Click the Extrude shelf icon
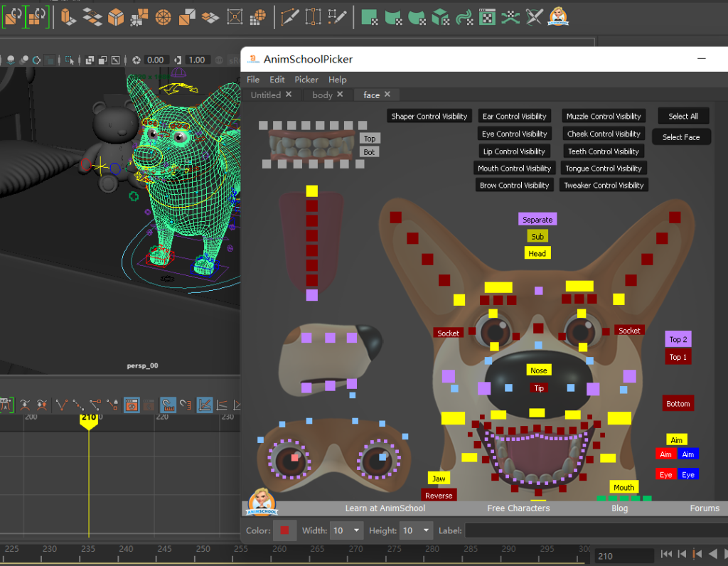Image resolution: width=728 pixels, height=566 pixels. pos(68,17)
